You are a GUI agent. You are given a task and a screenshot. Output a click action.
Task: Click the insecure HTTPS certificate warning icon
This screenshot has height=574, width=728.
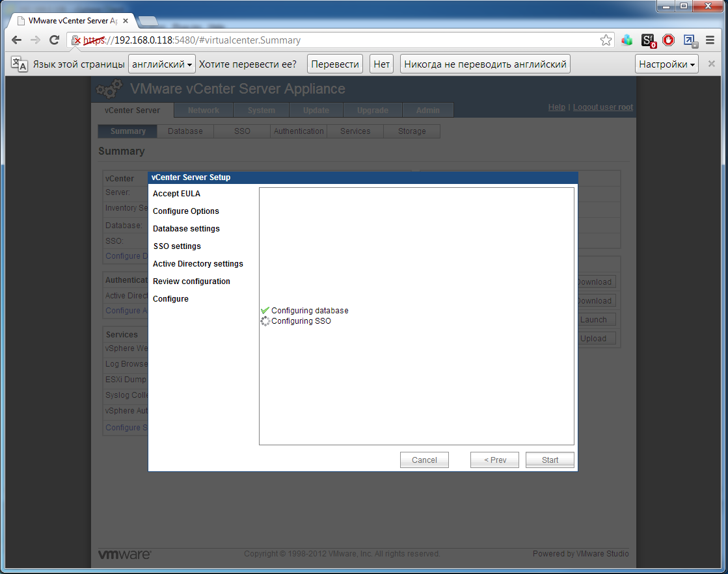76,40
